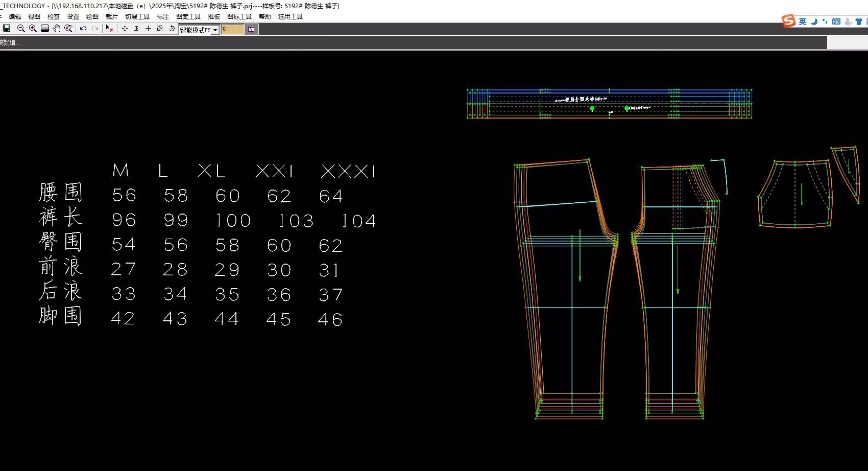Click the Undo arrow icon

tap(83, 29)
